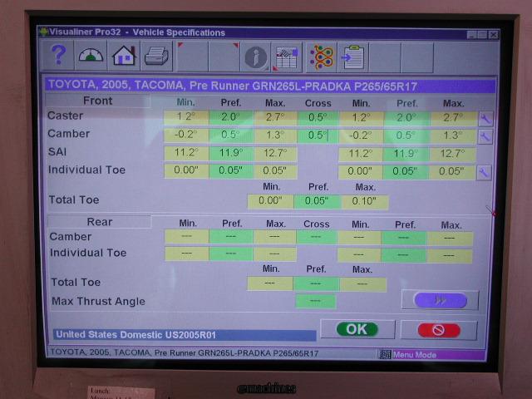Print the specifications with printer icon
Screen dimensions: 532x399
point(156,56)
